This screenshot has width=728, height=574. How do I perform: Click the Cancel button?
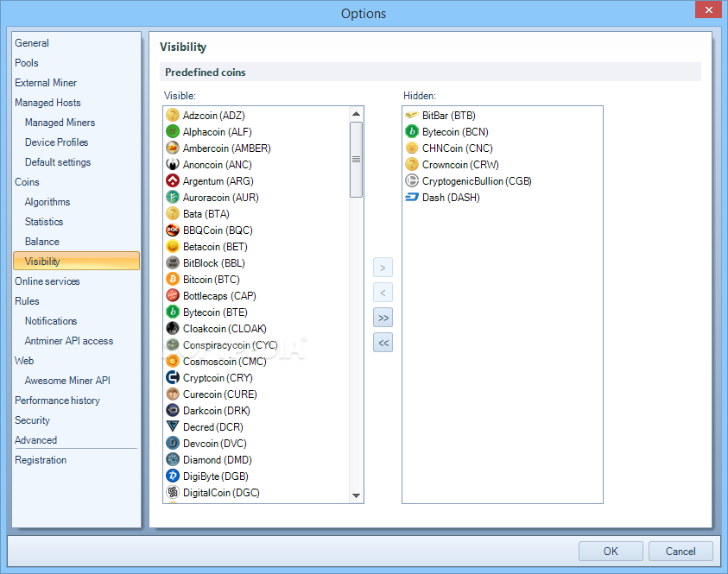click(x=681, y=551)
